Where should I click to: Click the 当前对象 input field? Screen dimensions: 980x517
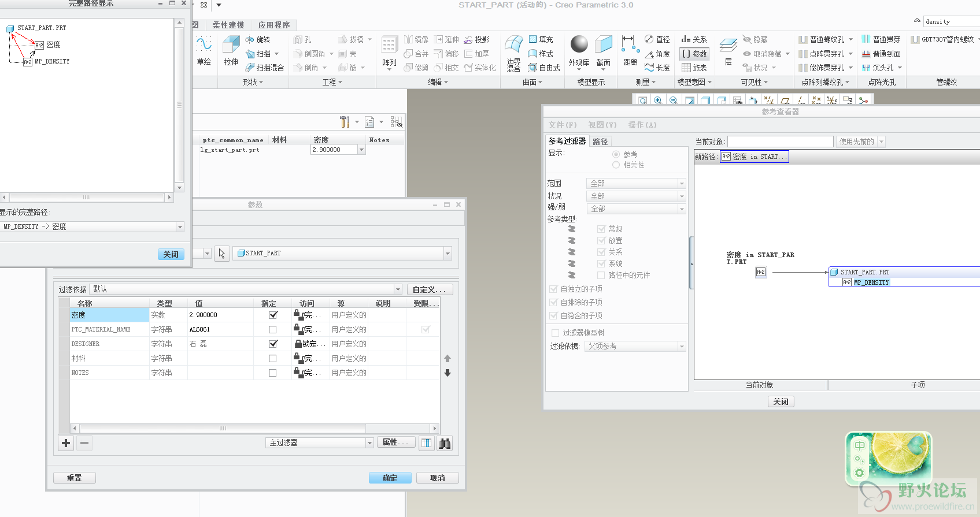780,142
